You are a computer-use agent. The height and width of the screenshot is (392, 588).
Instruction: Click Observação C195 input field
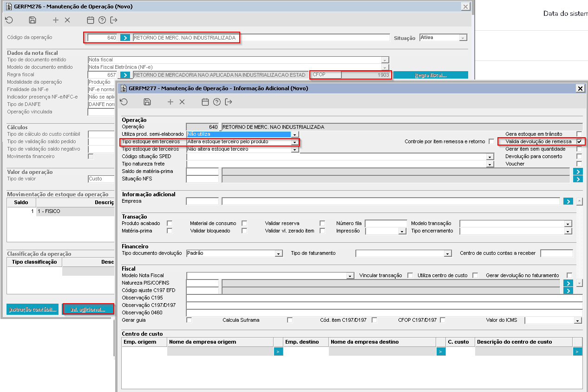click(x=384, y=298)
